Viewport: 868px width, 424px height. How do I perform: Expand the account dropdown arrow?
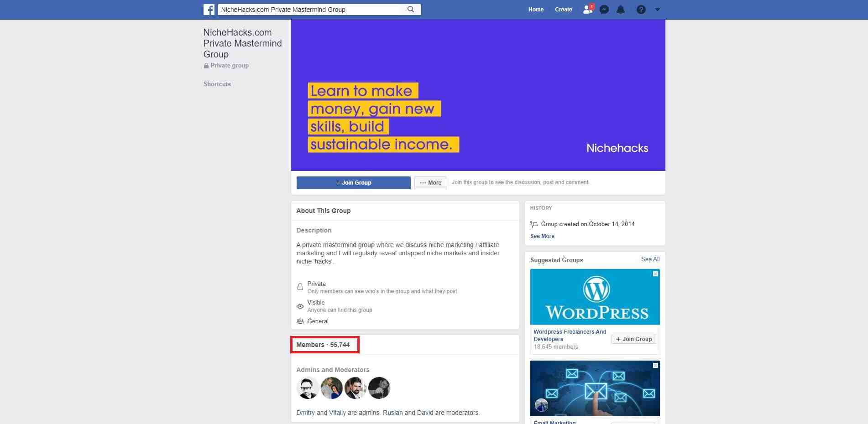(x=658, y=10)
